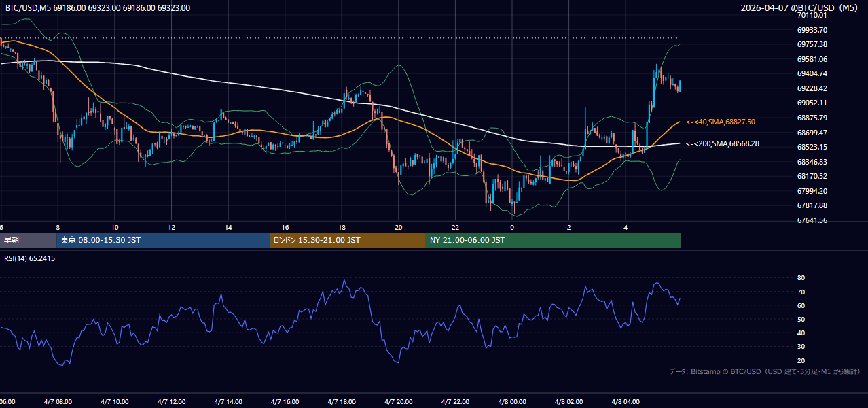The image size is (868, 408).
Task: Click RSI scale value 80
Action: (x=801, y=278)
